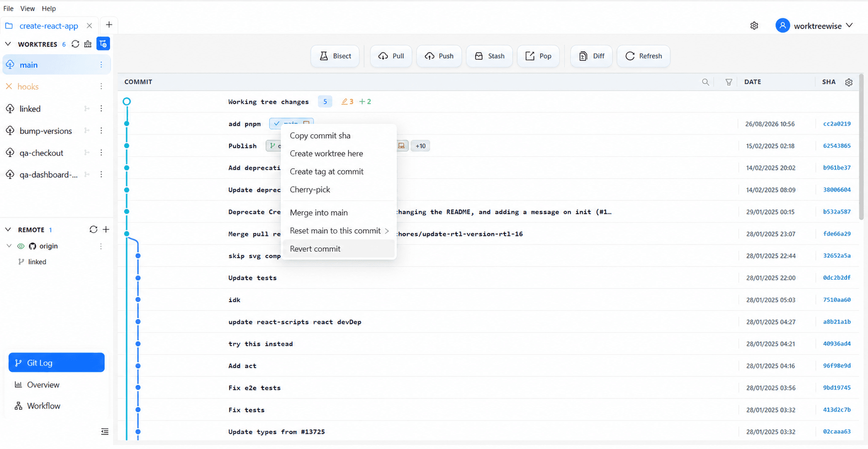Stash current changes

(490, 56)
